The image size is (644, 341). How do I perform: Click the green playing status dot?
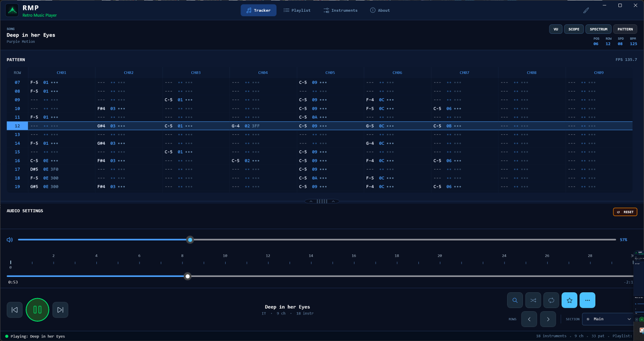pos(7,336)
